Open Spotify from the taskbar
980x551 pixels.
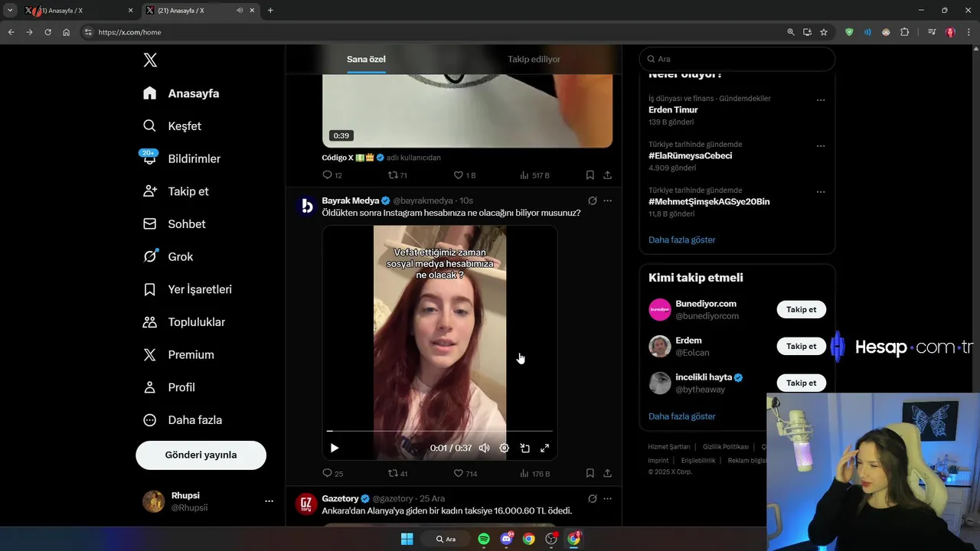[x=484, y=539]
